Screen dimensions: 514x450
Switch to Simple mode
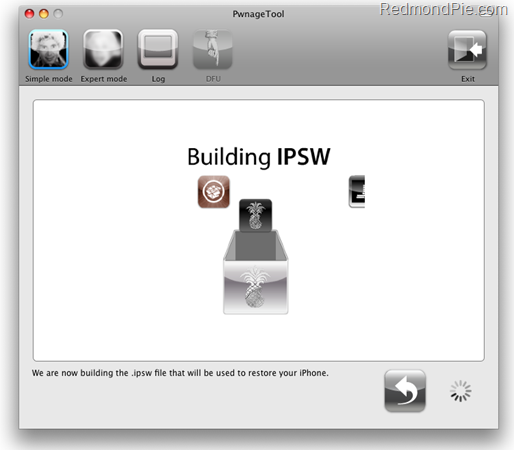(x=49, y=49)
